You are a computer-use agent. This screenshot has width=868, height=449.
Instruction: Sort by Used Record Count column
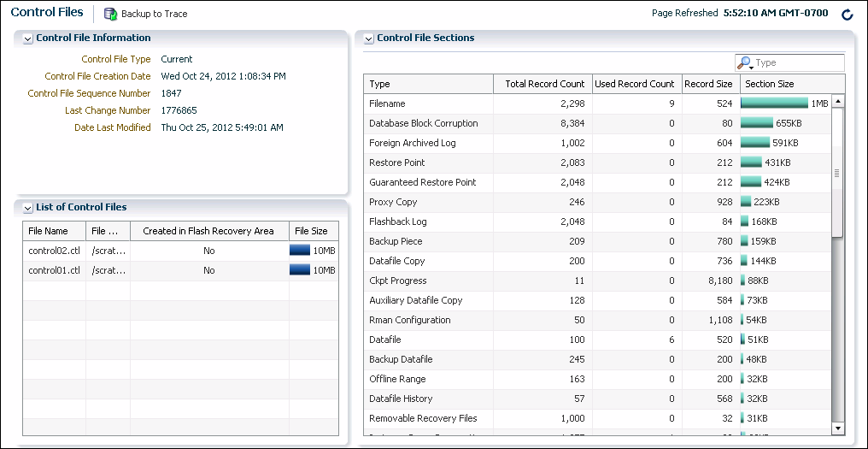click(634, 84)
